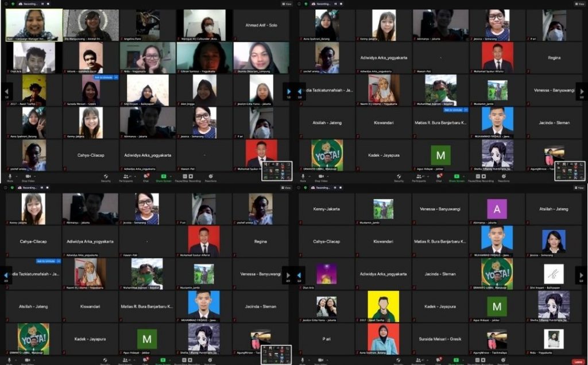The image size is (588, 365).
Task: Stop recording via top indicator in top-right window
Action: point(341,4)
